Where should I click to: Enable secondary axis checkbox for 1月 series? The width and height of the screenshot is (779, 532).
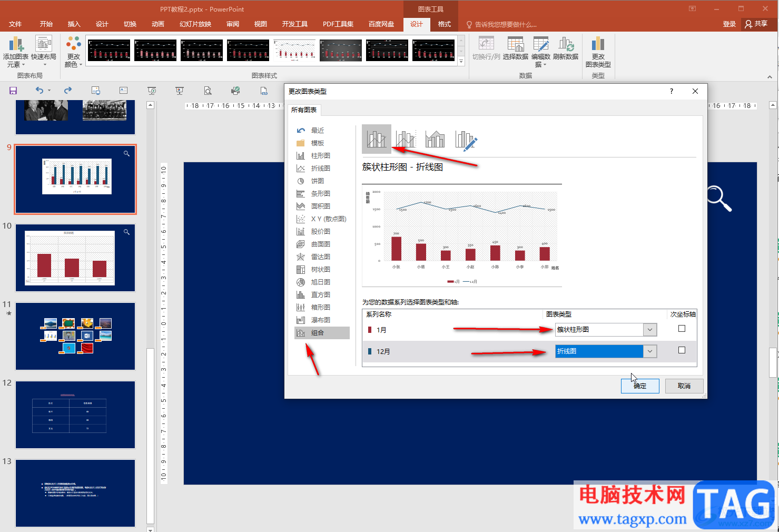pos(682,329)
